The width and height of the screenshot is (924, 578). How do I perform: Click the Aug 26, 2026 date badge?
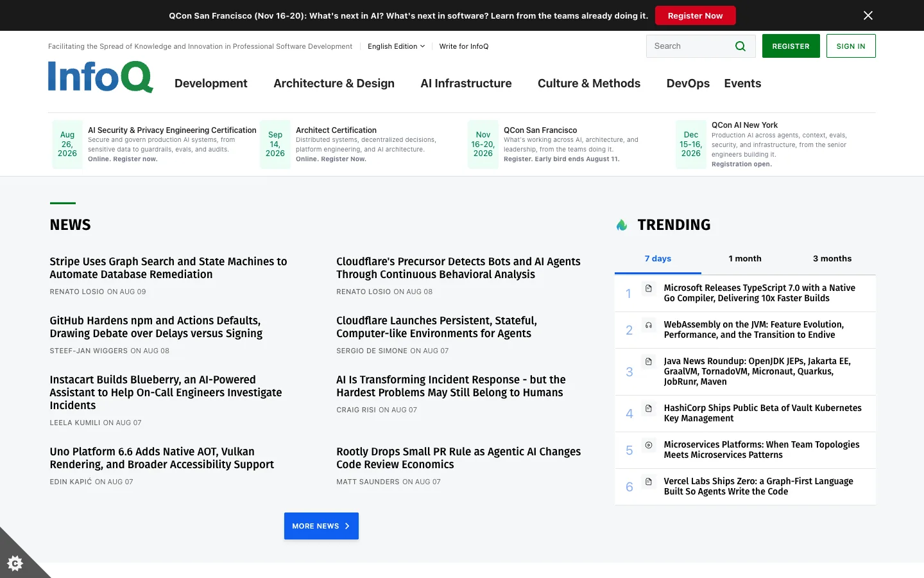point(67,144)
